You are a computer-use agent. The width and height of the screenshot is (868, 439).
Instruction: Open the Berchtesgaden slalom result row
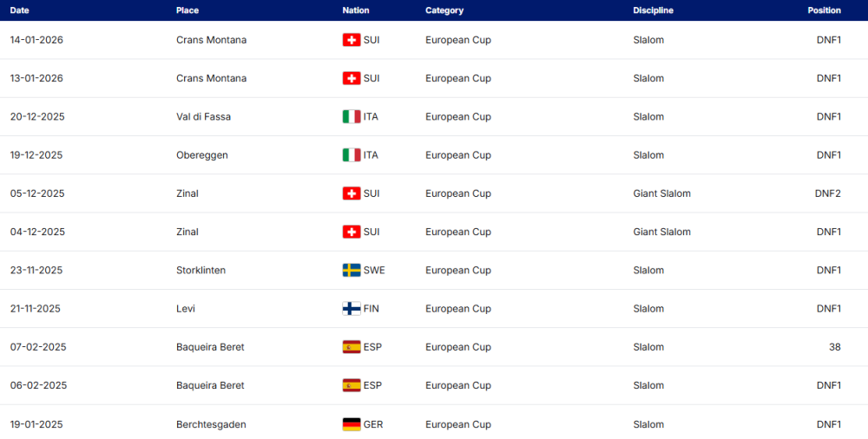(x=211, y=424)
